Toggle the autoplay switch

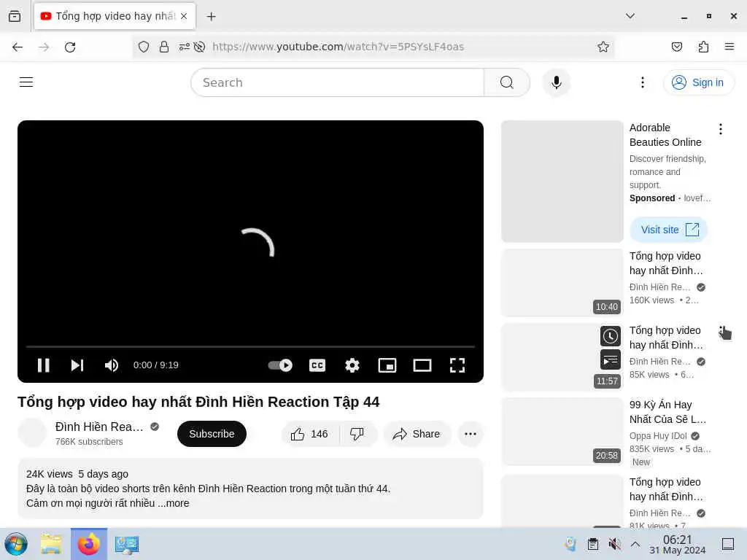point(280,365)
